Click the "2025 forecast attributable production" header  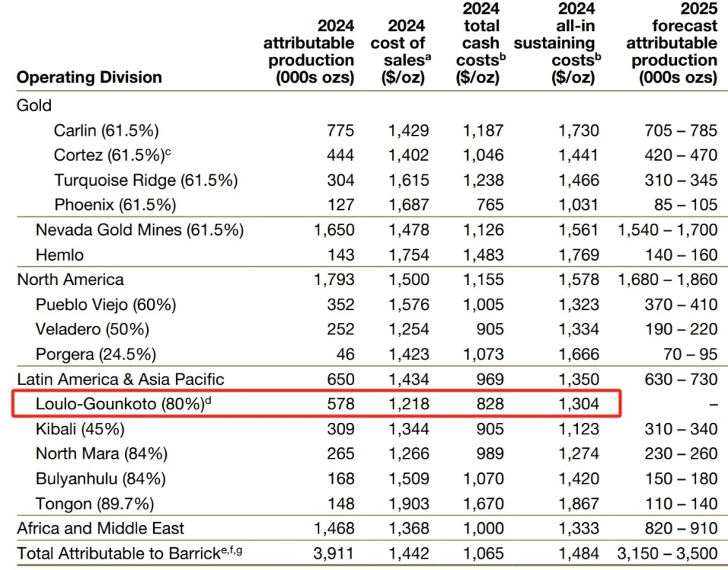672,43
